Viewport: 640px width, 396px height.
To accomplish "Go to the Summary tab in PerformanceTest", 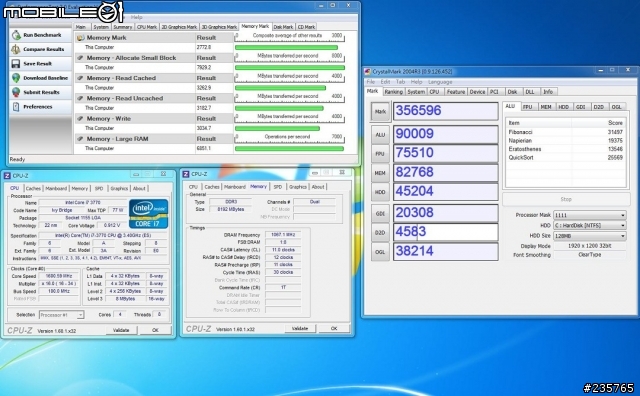I will [x=122, y=27].
